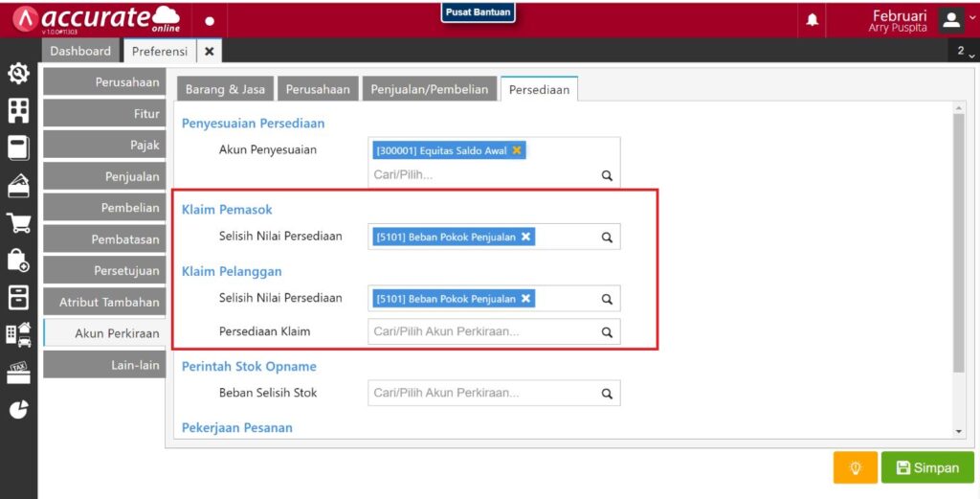980x499 pixels.
Task: Open the company building icon in the sidebar
Action: point(18,111)
